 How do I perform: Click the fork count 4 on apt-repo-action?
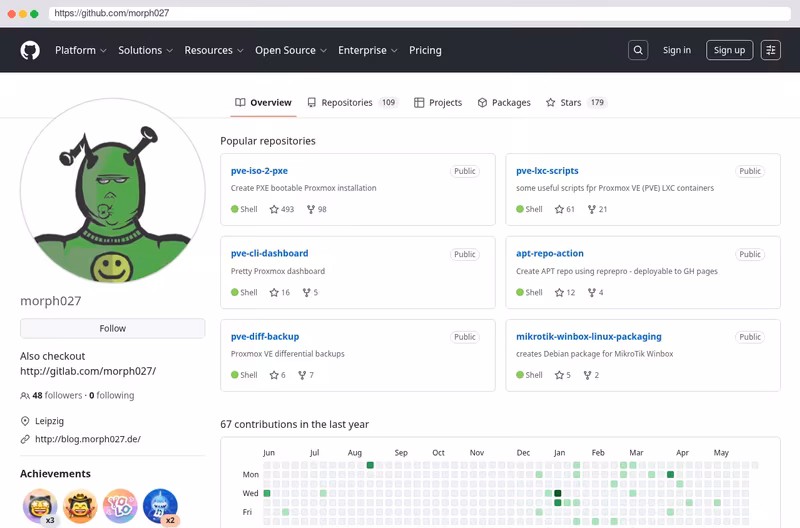coord(595,292)
